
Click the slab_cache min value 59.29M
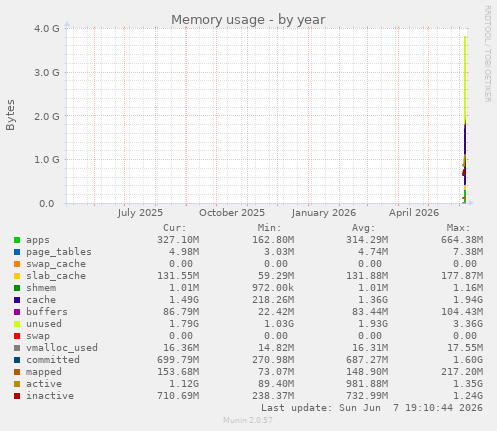276,276
